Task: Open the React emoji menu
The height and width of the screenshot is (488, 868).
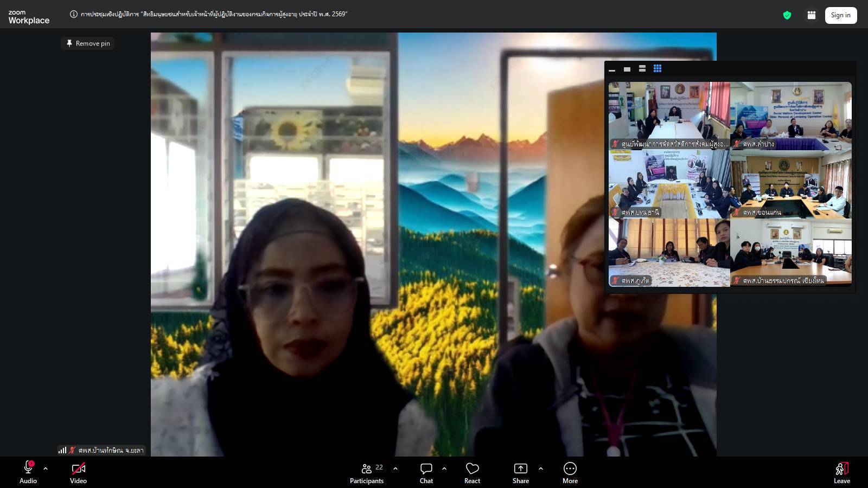Action: coord(472,472)
